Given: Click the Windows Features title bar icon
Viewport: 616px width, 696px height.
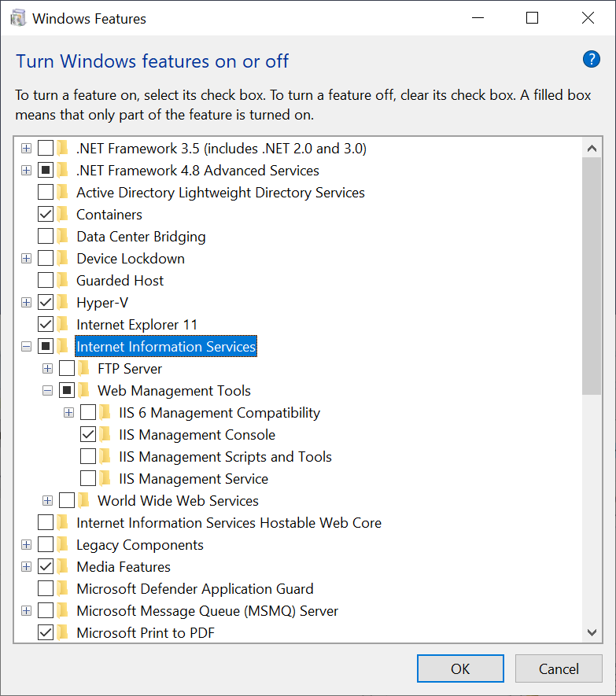Looking at the screenshot, I should pyautogui.click(x=18, y=18).
